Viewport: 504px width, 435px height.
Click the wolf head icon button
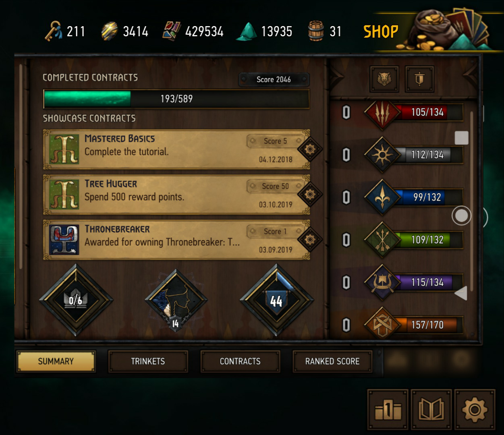(384, 79)
